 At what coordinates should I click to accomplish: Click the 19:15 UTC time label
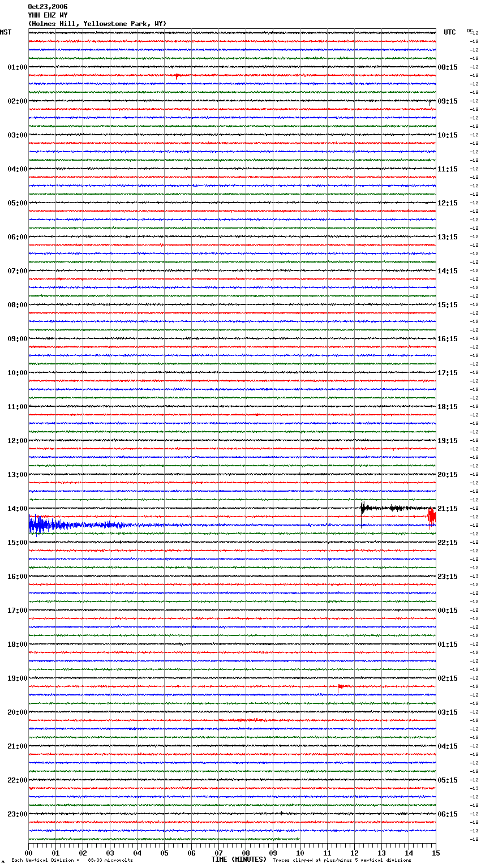tap(448, 441)
